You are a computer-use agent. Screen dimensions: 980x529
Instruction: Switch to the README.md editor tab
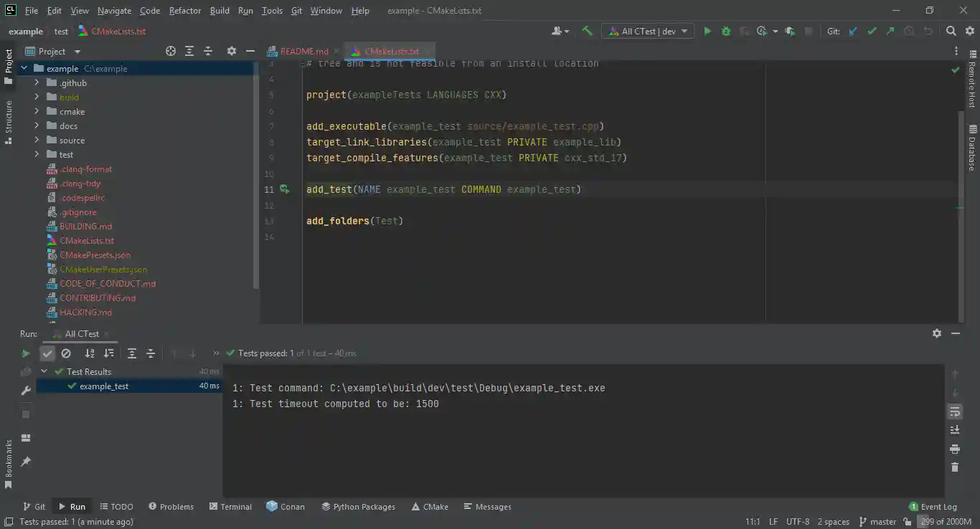click(x=303, y=51)
